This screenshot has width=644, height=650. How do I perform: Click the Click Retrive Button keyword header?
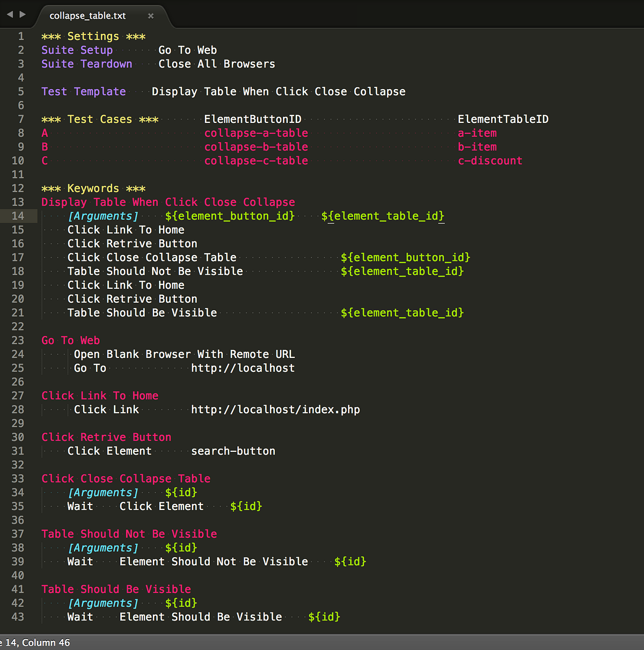(106, 437)
